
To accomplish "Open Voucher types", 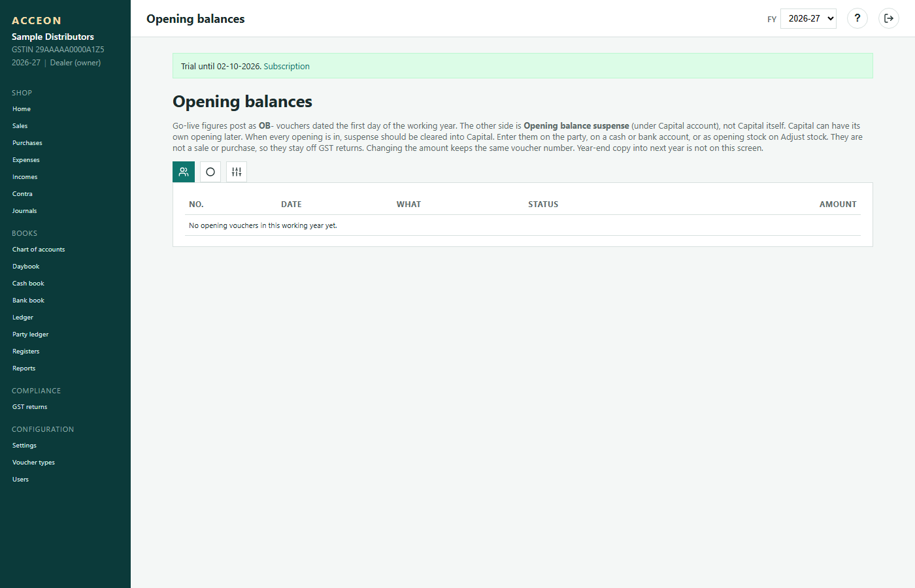I will [33, 463].
